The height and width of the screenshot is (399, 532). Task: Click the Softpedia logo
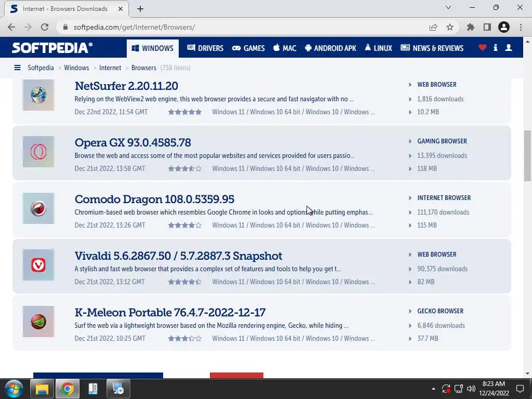pyautogui.click(x=52, y=47)
